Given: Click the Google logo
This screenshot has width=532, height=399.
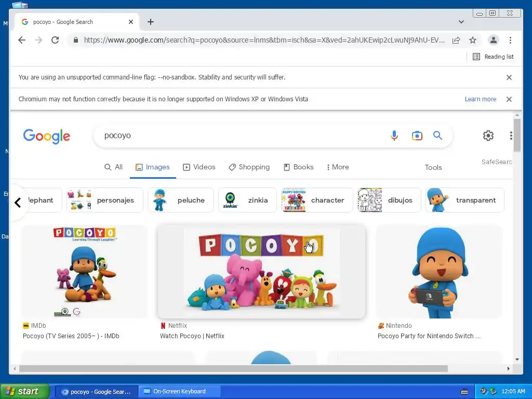Looking at the screenshot, I should [x=47, y=136].
